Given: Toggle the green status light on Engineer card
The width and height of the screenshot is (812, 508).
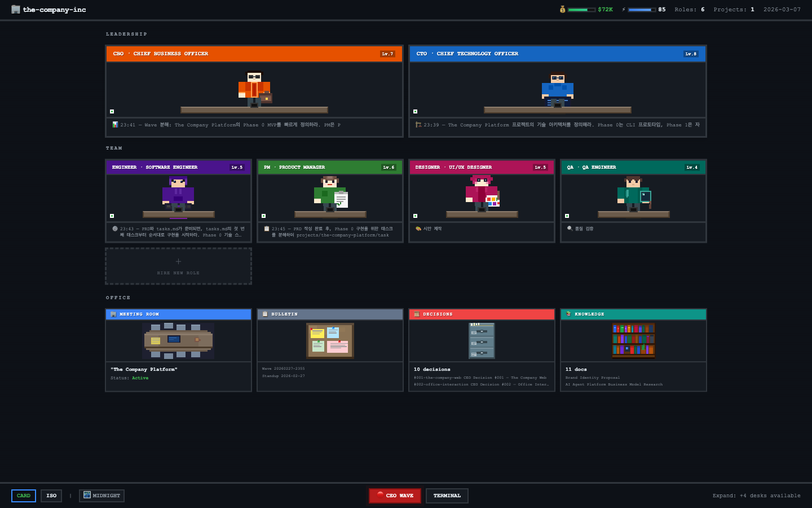Looking at the screenshot, I should [111, 215].
